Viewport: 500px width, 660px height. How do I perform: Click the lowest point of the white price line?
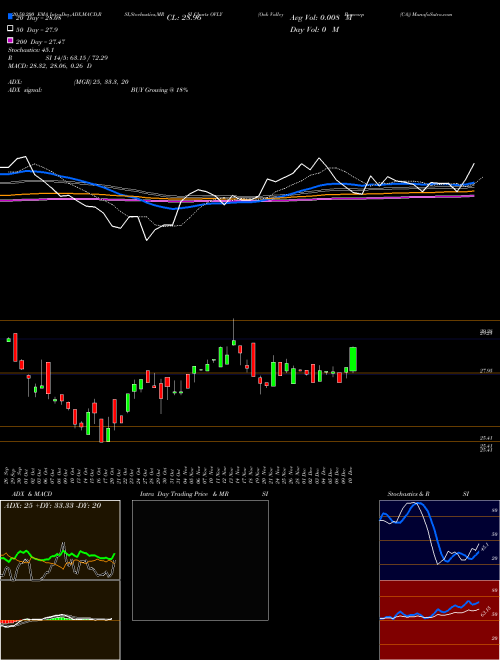tap(146, 240)
